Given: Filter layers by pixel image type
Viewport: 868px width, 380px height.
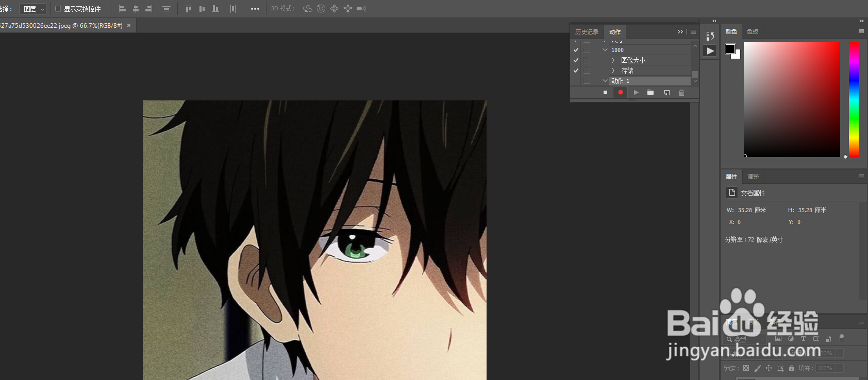Looking at the screenshot, I should coord(778,339).
